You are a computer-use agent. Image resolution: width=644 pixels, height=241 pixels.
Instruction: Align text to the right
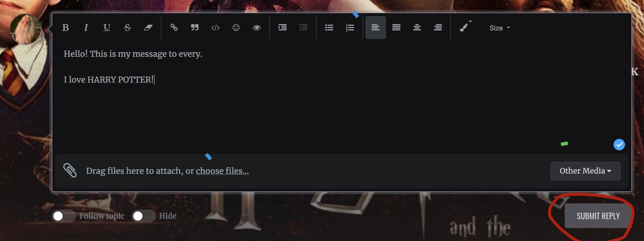438,28
